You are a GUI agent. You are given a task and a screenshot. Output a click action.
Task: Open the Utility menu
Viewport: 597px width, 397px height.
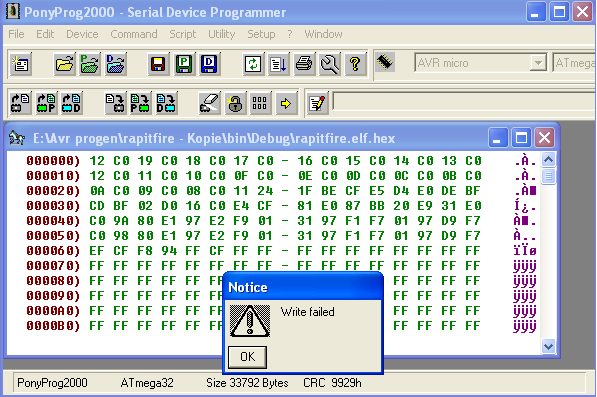click(222, 34)
